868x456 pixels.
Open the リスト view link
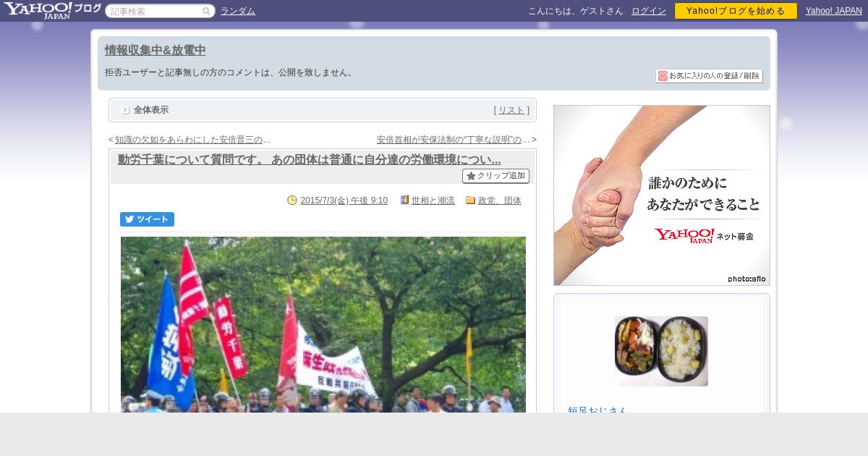511,110
